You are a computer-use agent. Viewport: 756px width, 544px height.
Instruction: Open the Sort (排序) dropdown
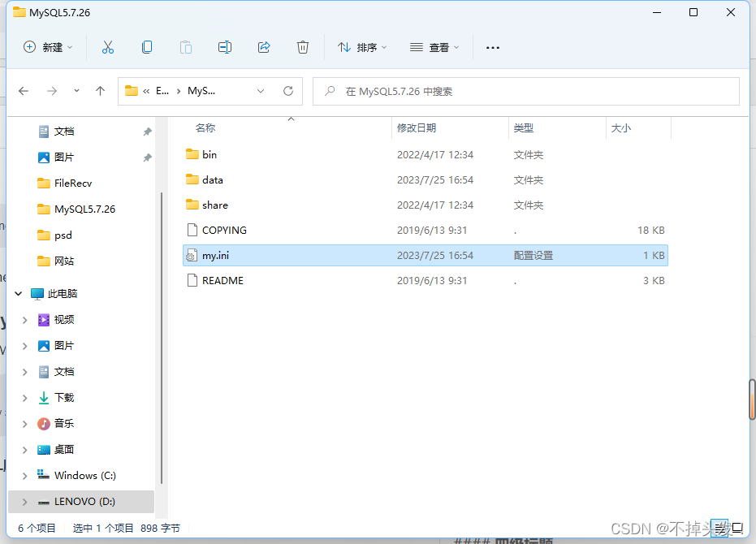point(362,47)
